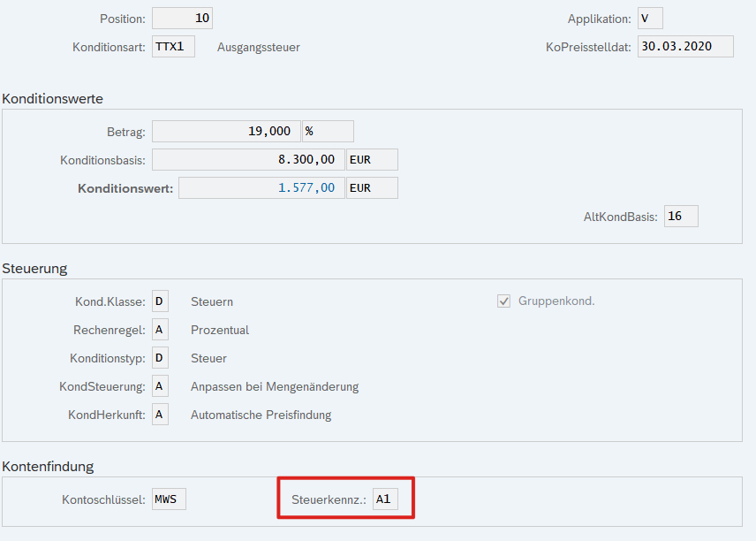Click the Konditionswert value 1.577,00
This screenshot has width=756, height=541.
tap(261, 187)
